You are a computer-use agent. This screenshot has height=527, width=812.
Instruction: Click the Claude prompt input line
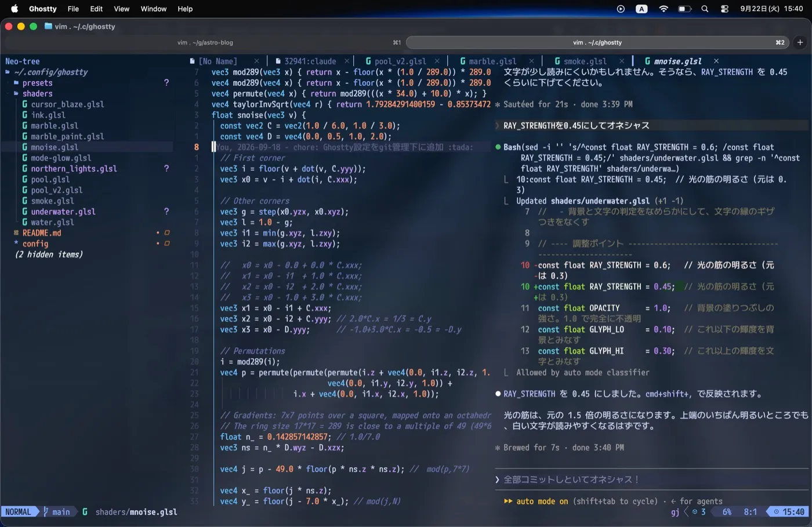pos(651,479)
